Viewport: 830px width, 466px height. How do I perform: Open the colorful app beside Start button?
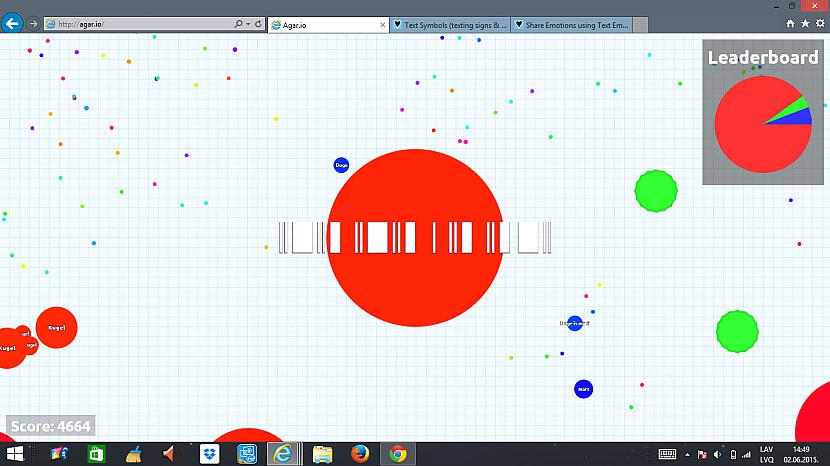point(59,454)
